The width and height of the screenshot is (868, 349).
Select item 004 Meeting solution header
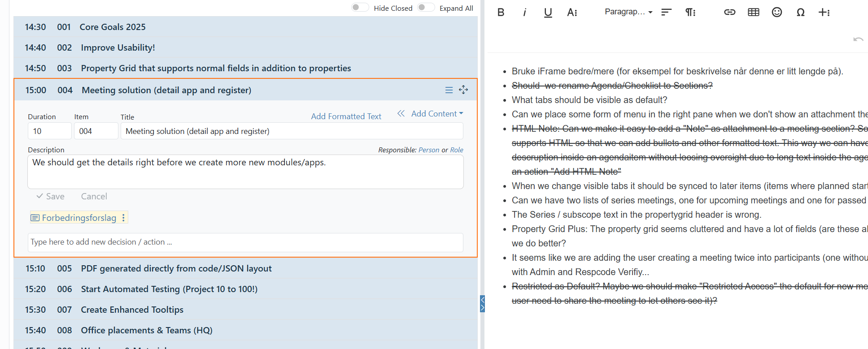pos(245,90)
